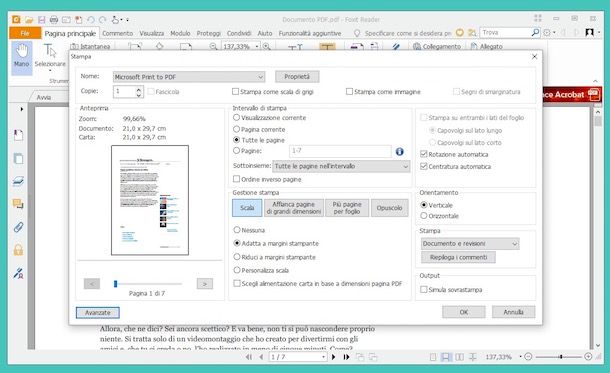Click the Avanzate button

(x=98, y=312)
